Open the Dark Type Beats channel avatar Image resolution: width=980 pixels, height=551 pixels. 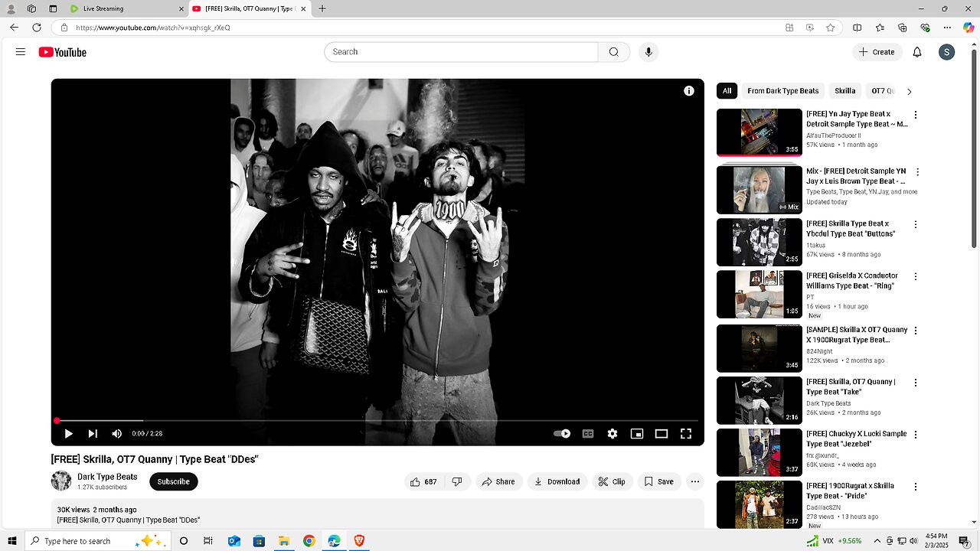pos(61,481)
